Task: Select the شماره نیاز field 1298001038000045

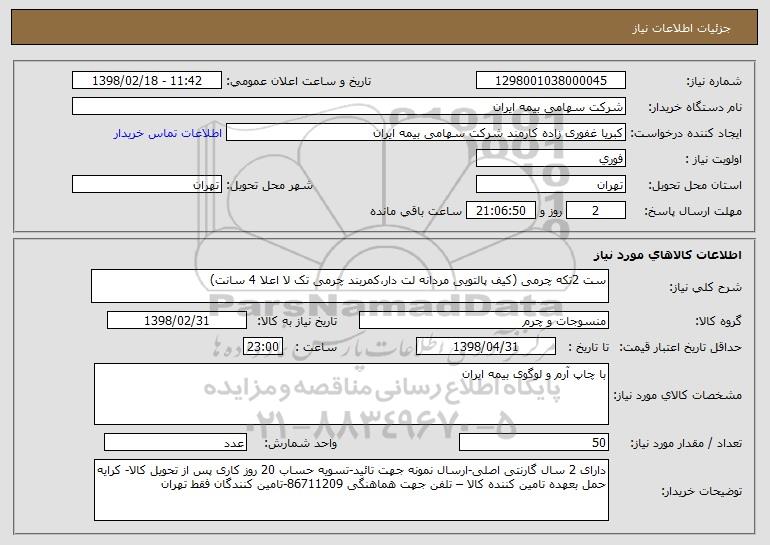Action: coord(550,81)
